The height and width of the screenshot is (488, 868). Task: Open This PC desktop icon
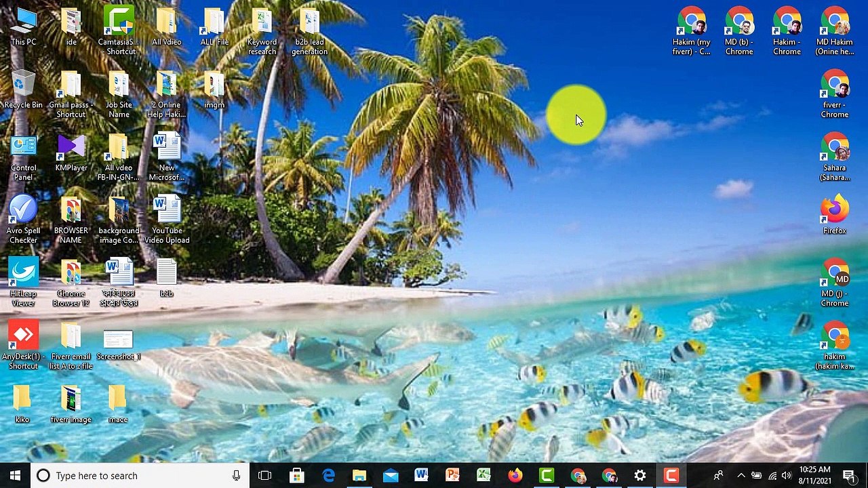[23, 27]
